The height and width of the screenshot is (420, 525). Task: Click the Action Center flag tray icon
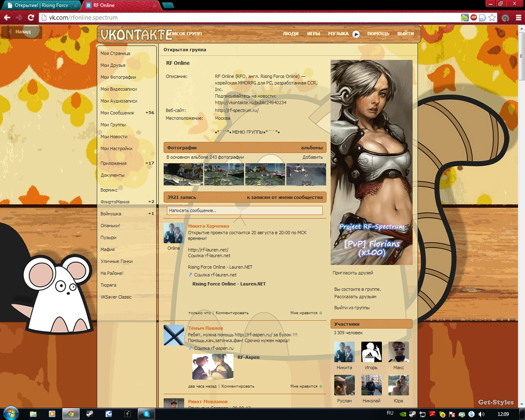[452, 414]
